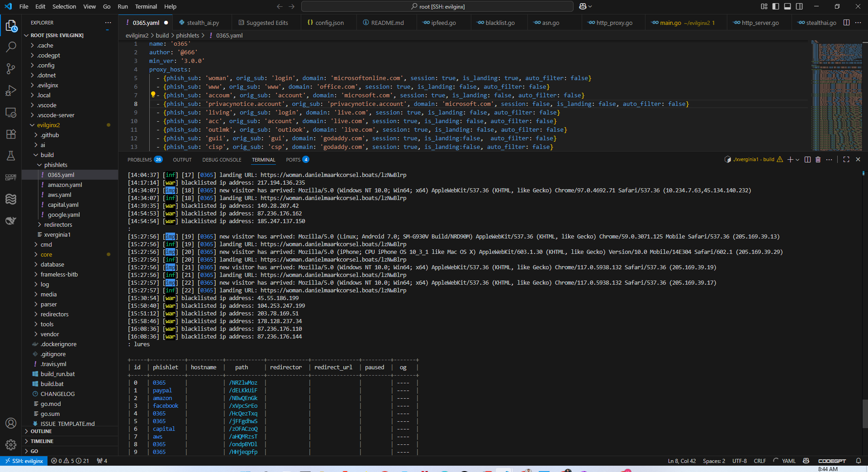Click forwarded ports status bar indicator
This screenshot has width=868, height=472.
pos(102,461)
